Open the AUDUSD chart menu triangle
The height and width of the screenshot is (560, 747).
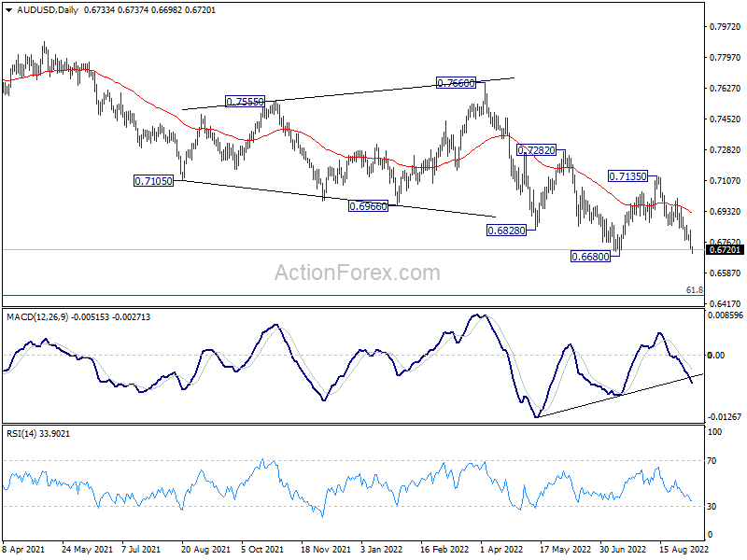9,10
